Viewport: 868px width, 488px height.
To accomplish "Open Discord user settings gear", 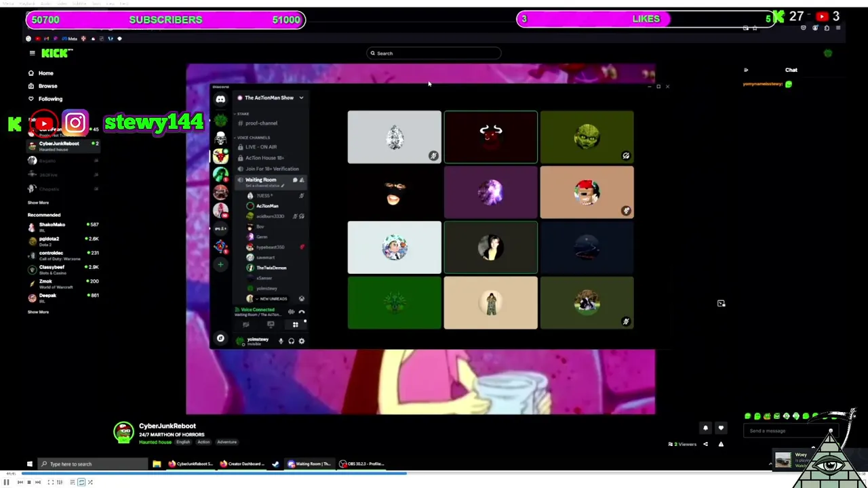I will [302, 341].
